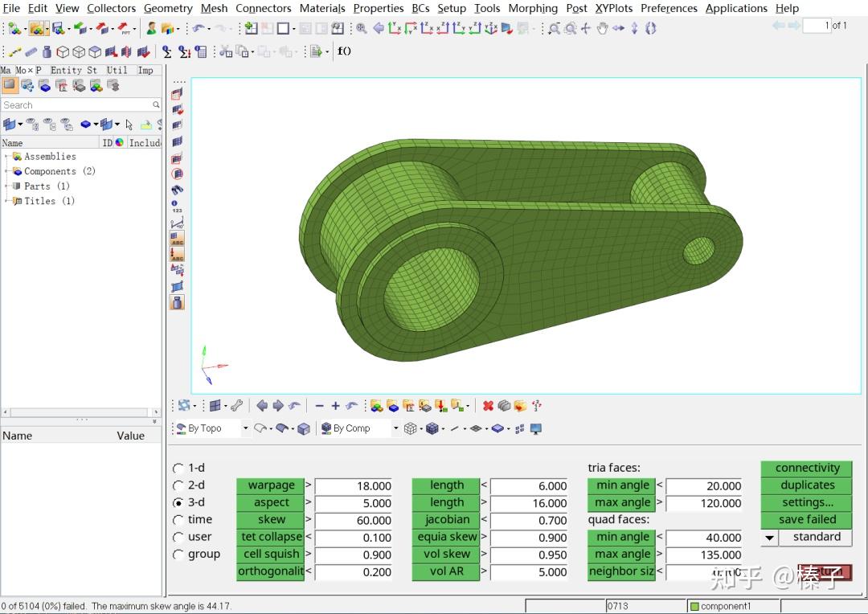
Task: Click the f() function icon
Action: point(344,51)
